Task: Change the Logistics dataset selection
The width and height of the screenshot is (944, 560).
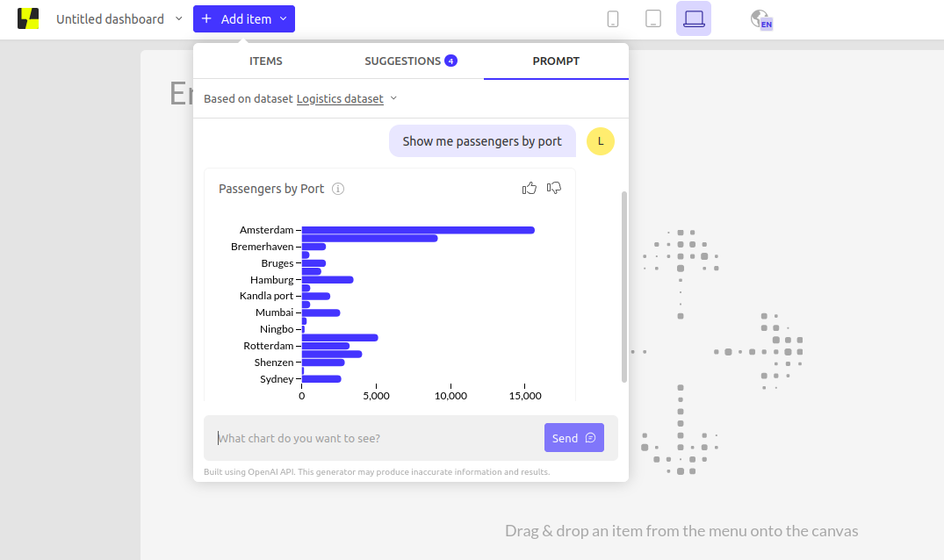Action: (x=393, y=98)
